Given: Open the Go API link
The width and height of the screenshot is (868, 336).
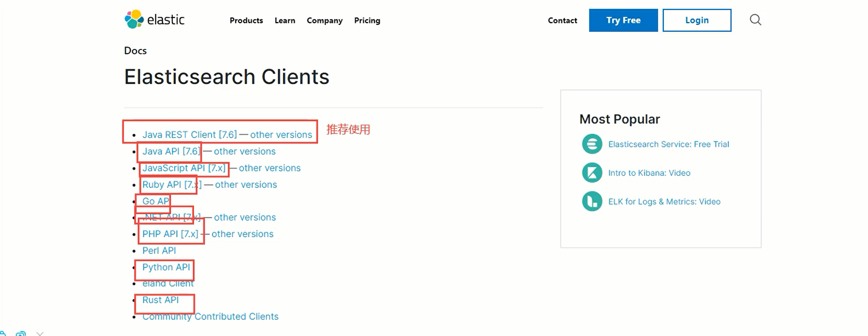Looking at the screenshot, I should pyautogui.click(x=156, y=201).
